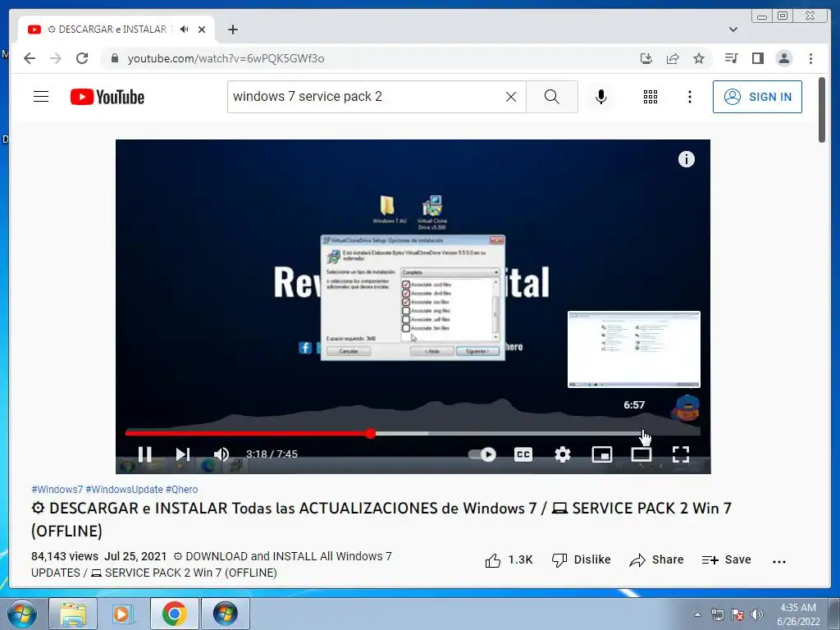
Task: Click the search magnifier button
Action: pyautogui.click(x=552, y=97)
